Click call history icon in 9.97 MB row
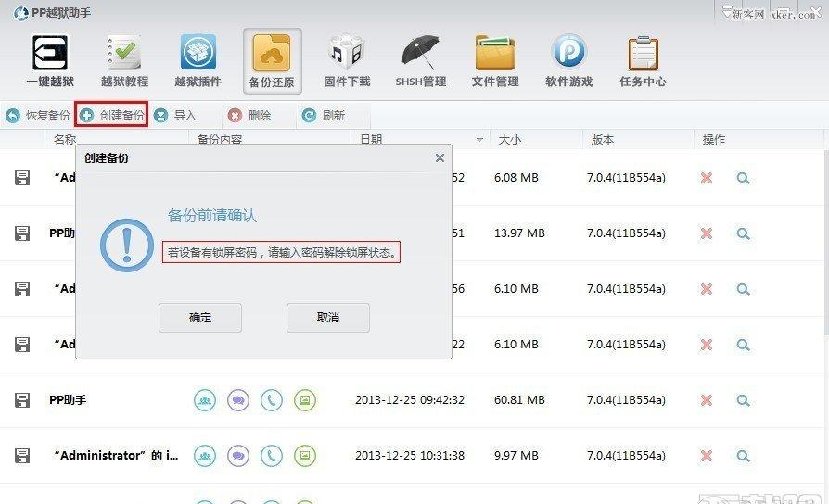Screen dimensions: 829x504 pyautogui.click(x=272, y=456)
